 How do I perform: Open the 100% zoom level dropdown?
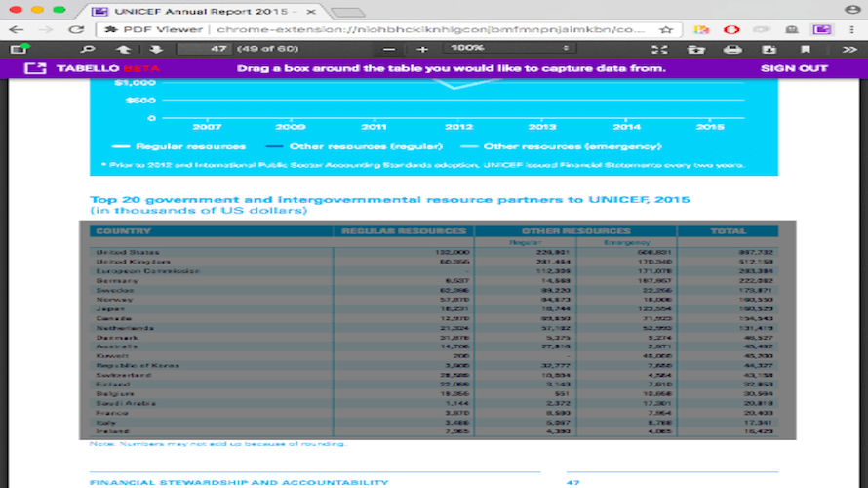tap(509, 48)
